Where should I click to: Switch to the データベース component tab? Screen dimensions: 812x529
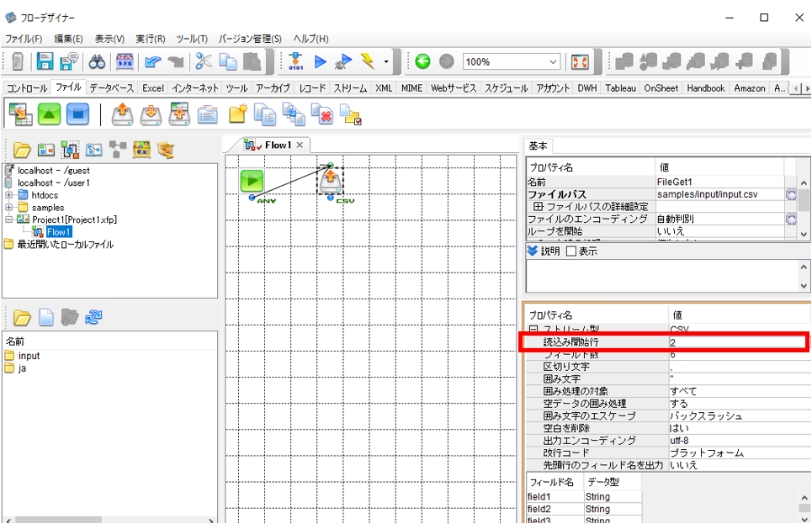[111, 88]
